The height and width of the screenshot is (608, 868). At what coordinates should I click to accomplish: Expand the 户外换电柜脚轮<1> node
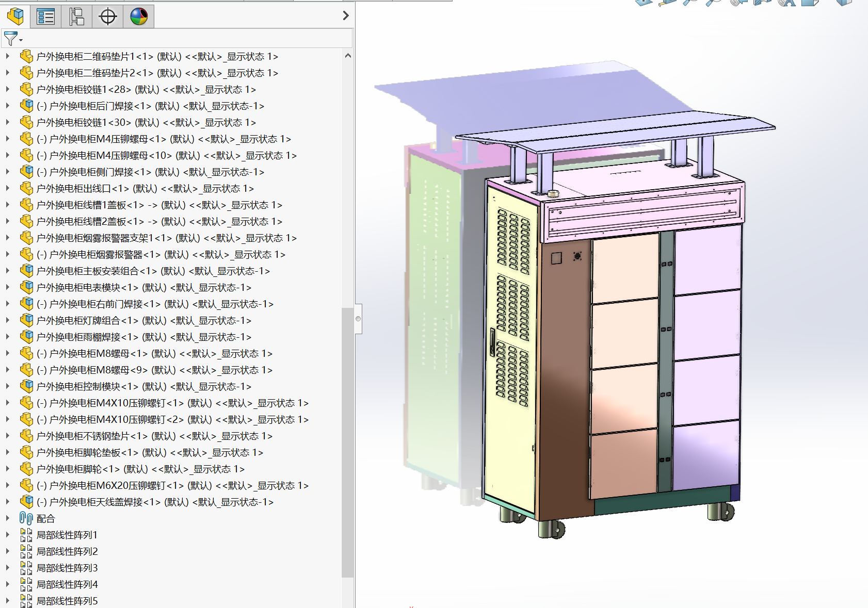point(8,469)
